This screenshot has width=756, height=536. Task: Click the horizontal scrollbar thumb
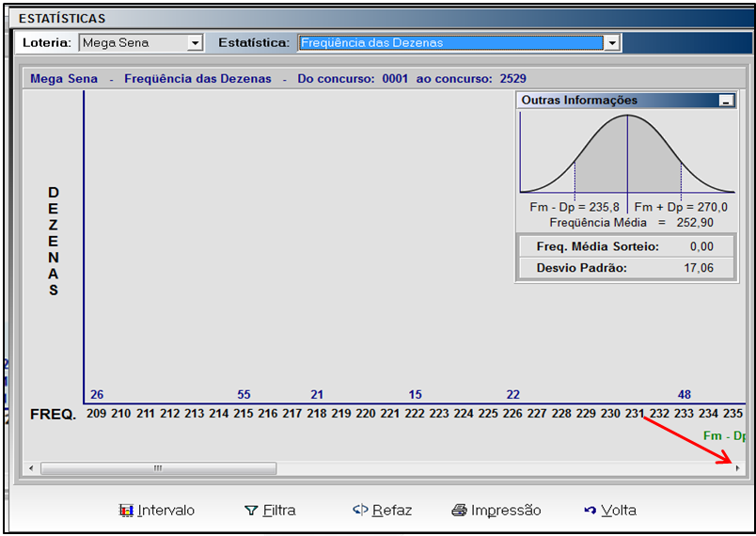click(x=159, y=468)
